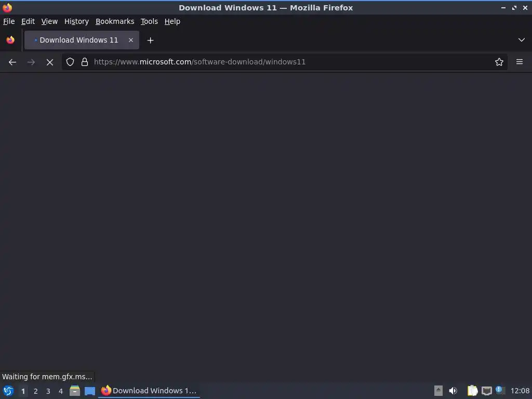Click the Firefox logo in title bar
The image size is (532, 399).
7,7
